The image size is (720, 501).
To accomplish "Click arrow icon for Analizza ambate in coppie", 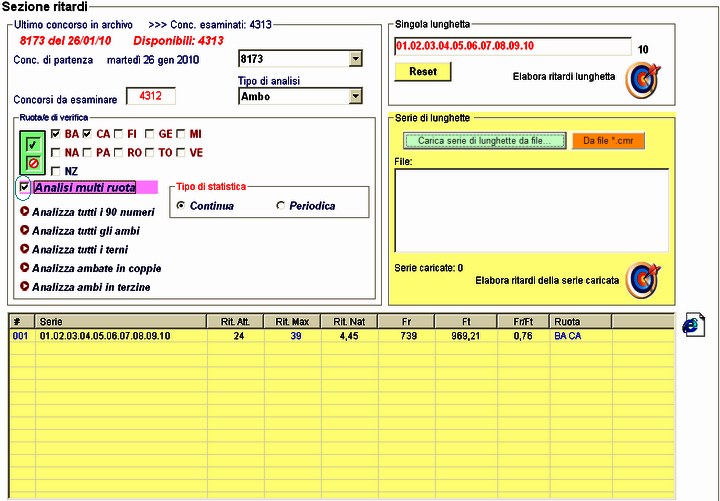I will (x=25, y=267).
